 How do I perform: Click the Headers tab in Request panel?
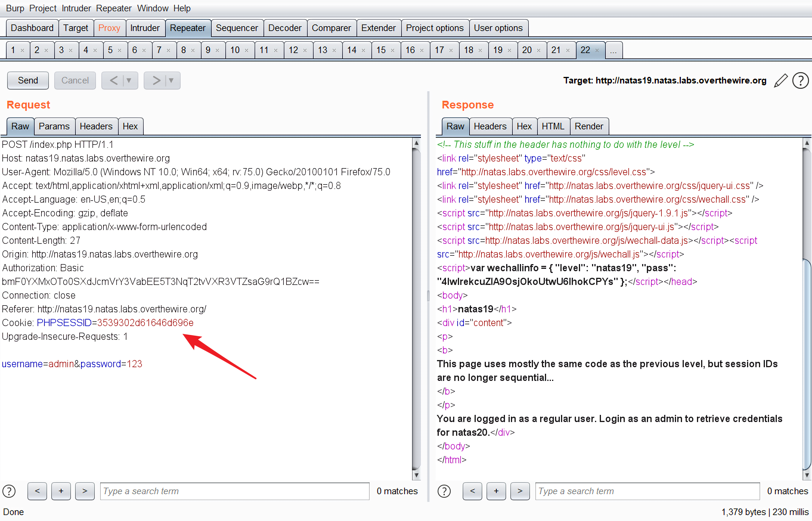(x=95, y=126)
